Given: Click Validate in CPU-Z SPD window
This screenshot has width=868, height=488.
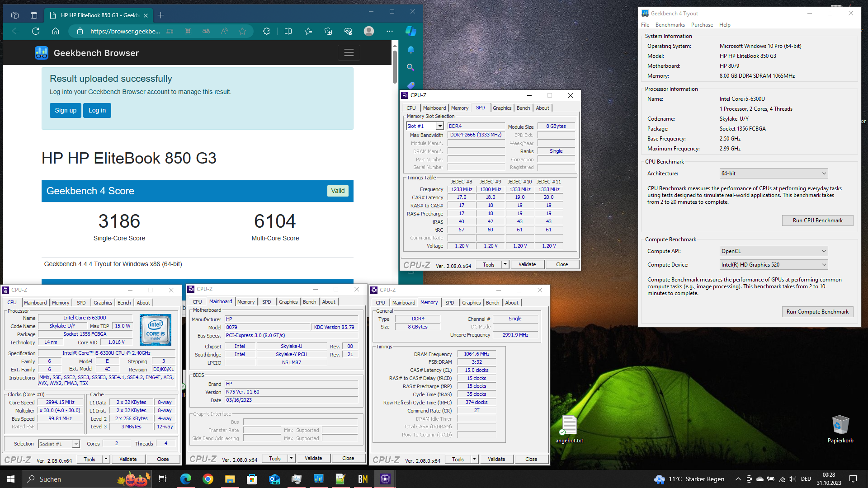Looking at the screenshot, I should pyautogui.click(x=527, y=264).
